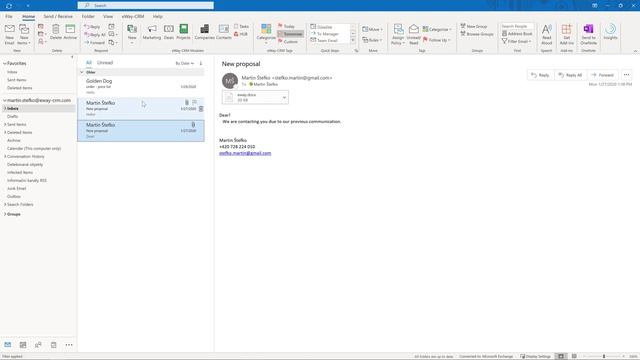Viewport: 640px width, 360px height.
Task: Expand the Sent Items folder under account
Action: (5, 124)
